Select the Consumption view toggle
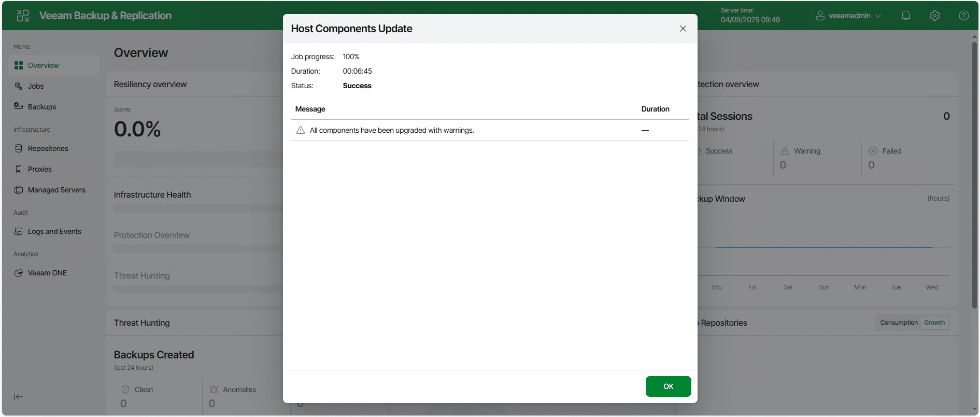The width and height of the screenshot is (980, 417). click(898, 323)
